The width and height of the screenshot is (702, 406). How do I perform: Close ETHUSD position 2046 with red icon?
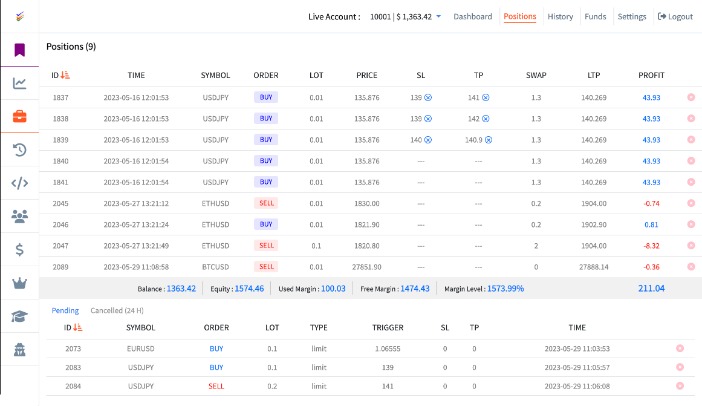point(691,224)
